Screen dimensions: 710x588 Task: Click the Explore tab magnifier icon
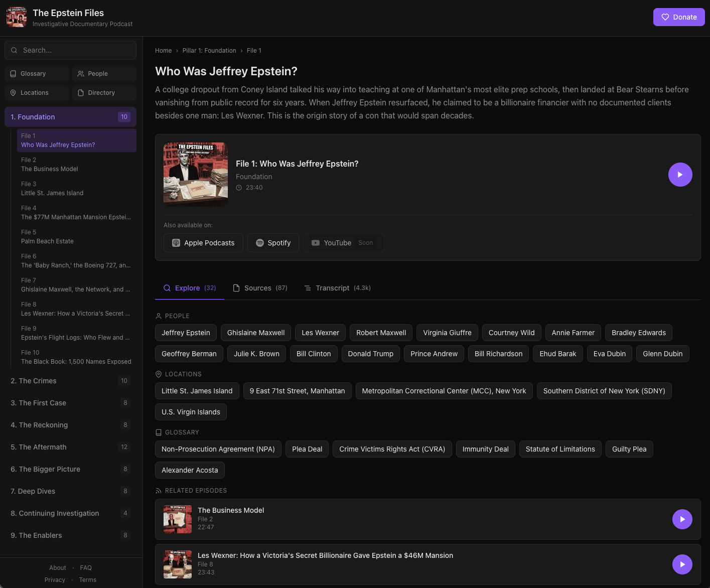tap(167, 288)
